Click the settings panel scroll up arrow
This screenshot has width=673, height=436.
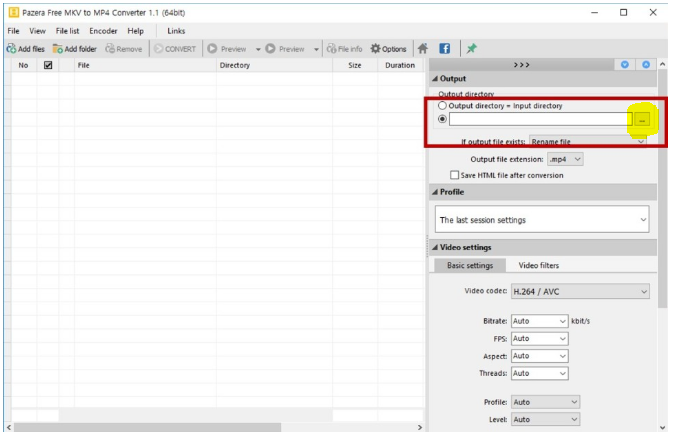coord(663,64)
